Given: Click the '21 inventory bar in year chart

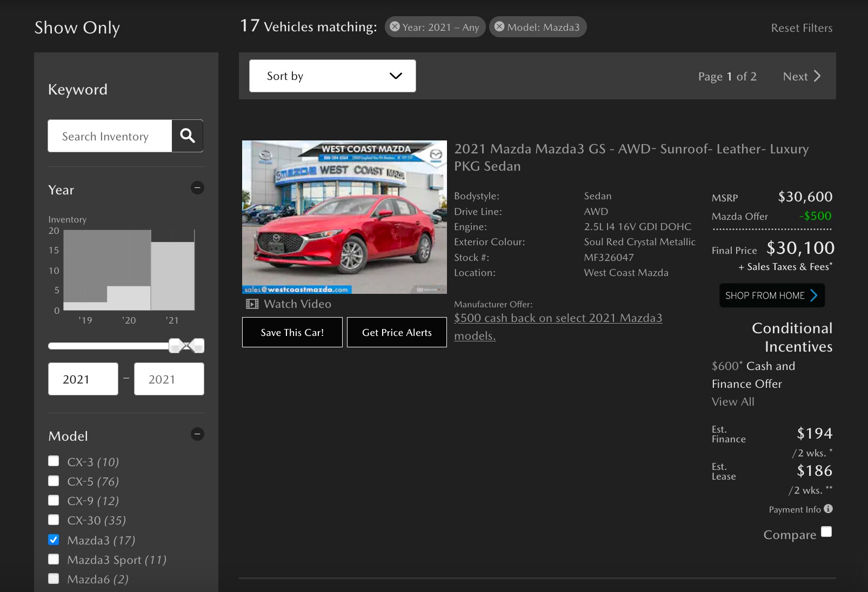Looking at the screenshot, I should pos(172,276).
